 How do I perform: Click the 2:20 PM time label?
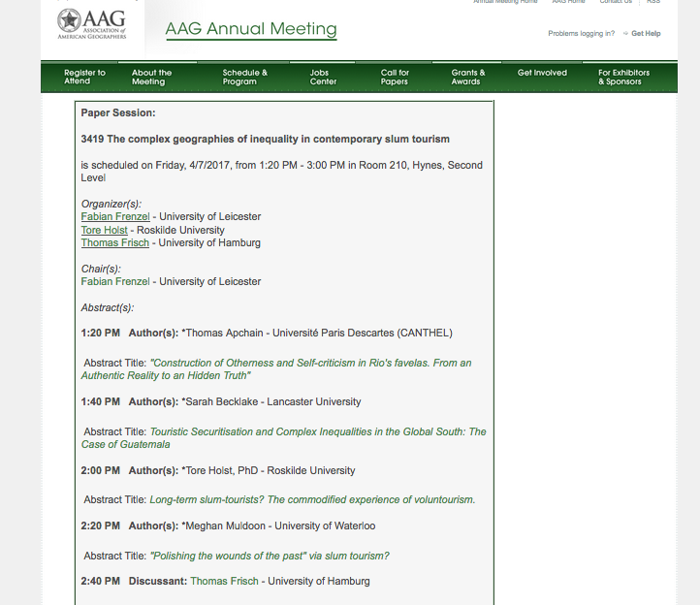(101, 525)
